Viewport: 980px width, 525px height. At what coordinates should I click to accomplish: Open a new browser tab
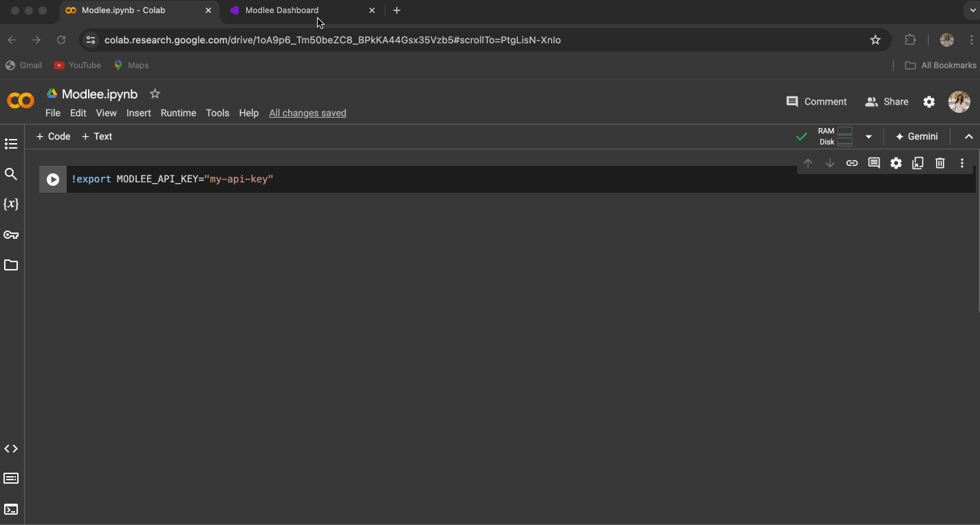pos(397,10)
